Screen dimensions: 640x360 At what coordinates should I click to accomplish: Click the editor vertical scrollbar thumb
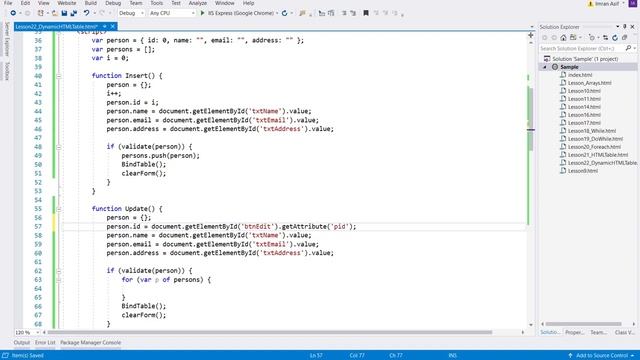coord(531,118)
